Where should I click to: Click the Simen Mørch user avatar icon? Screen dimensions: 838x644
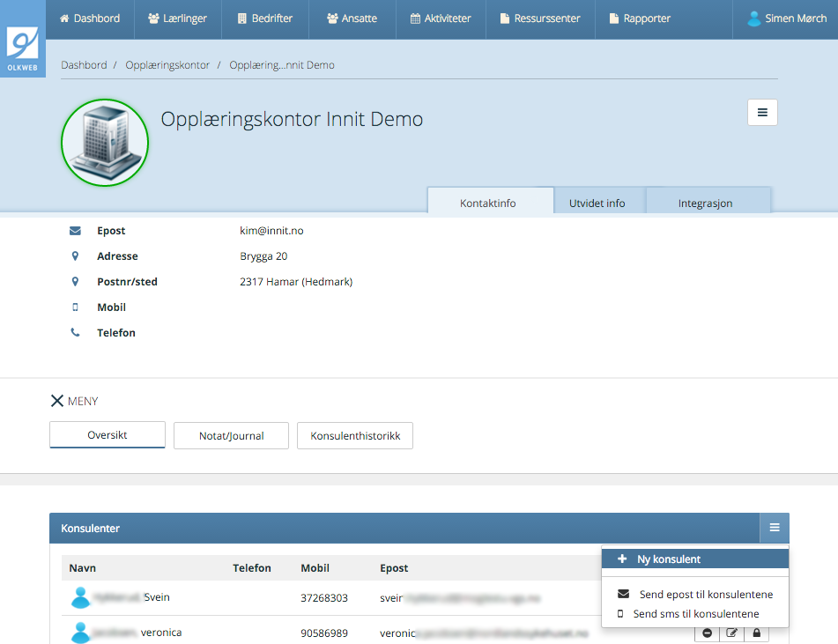pos(754,19)
